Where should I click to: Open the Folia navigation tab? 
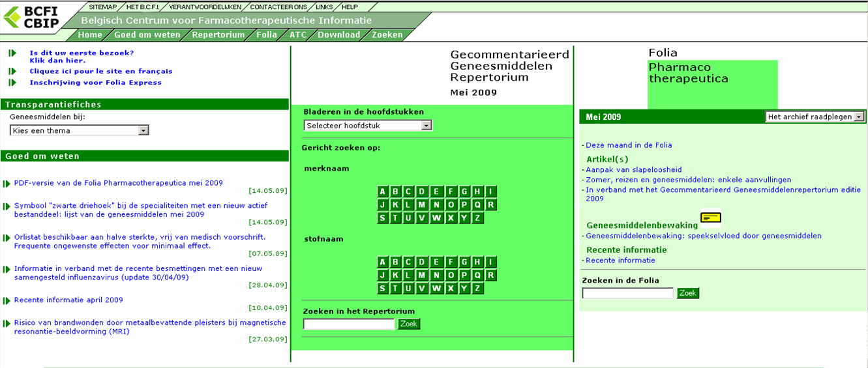coord(267,35)
